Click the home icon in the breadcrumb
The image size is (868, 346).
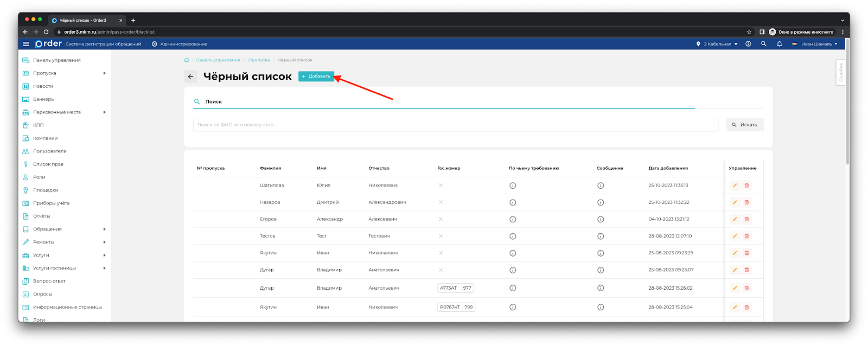click(187, 60)
